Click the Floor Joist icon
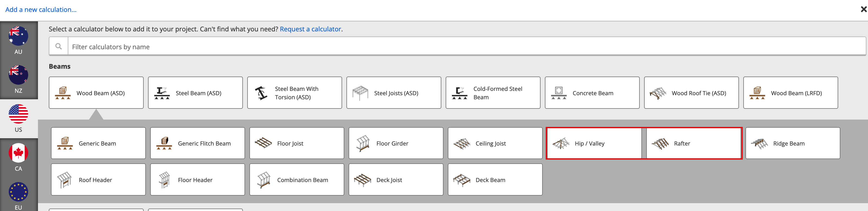The width and height of the screenshot is (868, 211). click(263, 143)
